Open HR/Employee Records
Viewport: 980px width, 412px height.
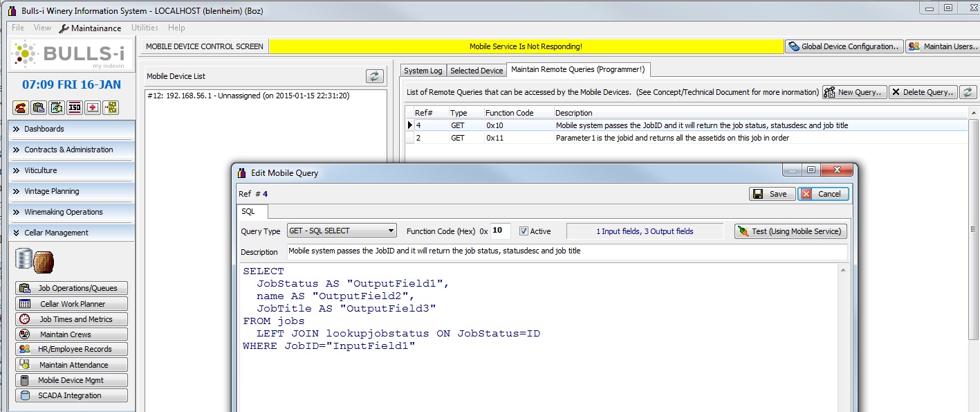[71, 349]
